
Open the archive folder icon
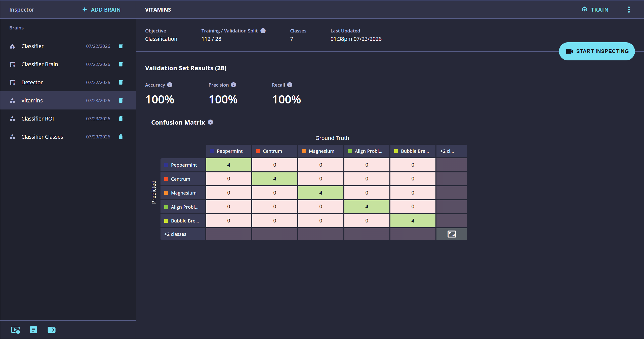point(52,330)
